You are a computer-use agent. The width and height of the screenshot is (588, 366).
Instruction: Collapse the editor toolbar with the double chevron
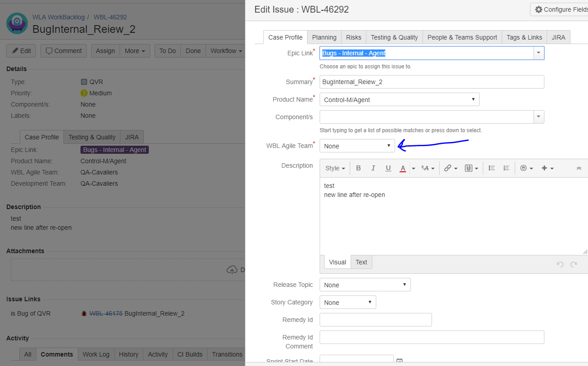click(579, 168)
